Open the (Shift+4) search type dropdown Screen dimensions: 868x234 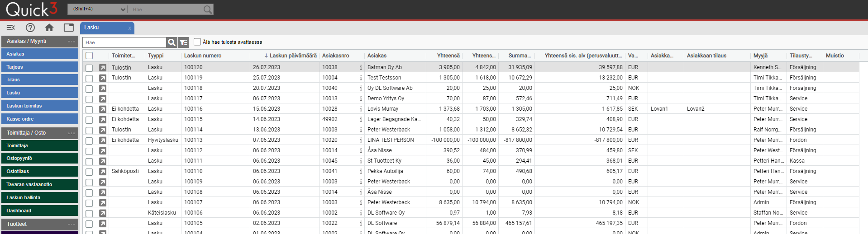point(97,9)
